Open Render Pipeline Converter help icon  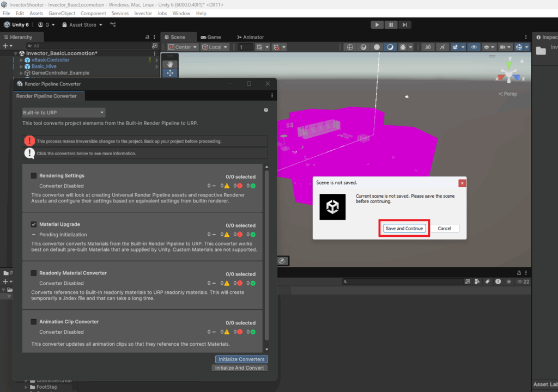(266, 111)
